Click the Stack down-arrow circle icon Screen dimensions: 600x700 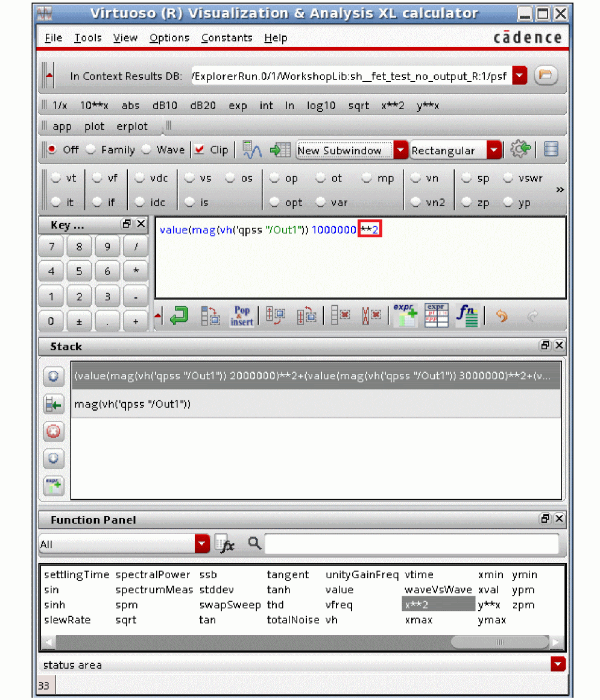[54, 458]
